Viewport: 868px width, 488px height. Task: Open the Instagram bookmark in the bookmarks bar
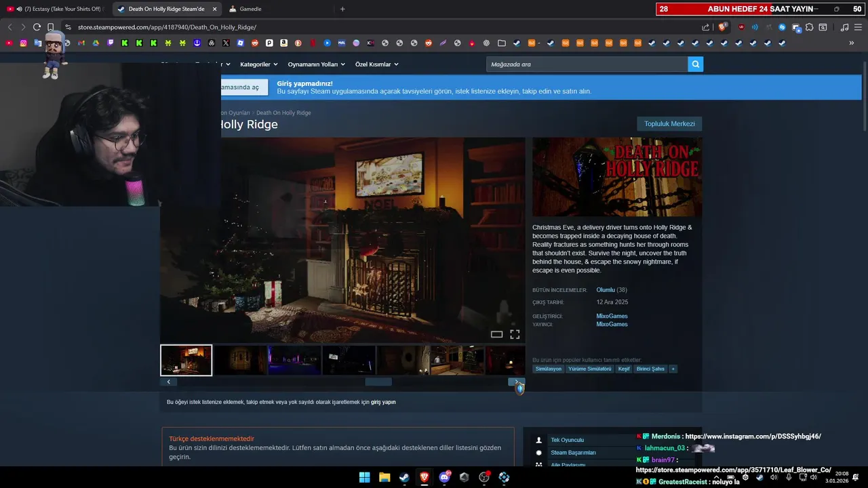(x=23, y=43)
